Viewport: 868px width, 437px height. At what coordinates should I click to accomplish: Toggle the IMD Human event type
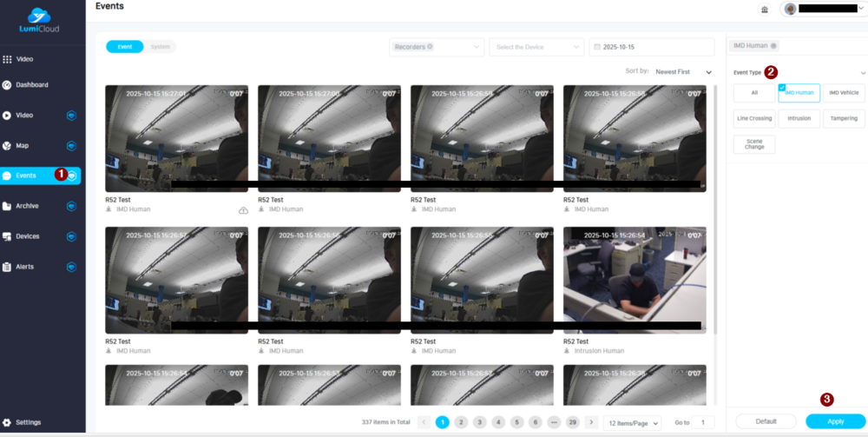[x=799, y=93]
